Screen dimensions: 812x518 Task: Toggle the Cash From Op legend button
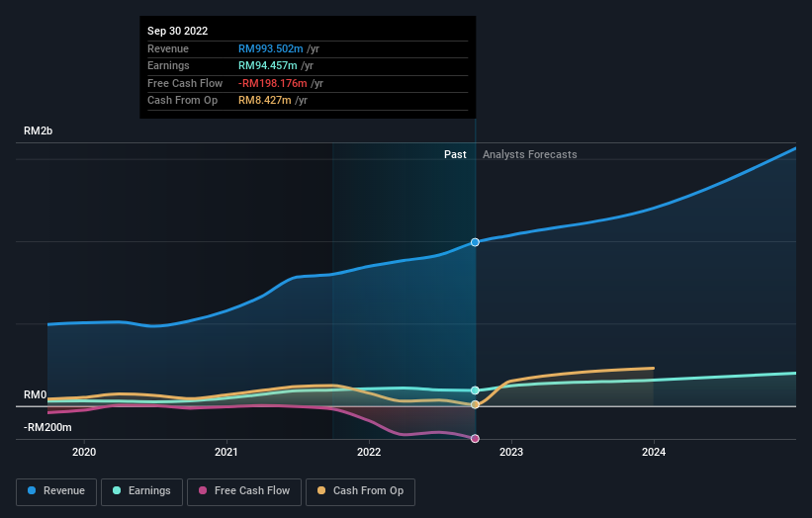click(x=360, y=491)
